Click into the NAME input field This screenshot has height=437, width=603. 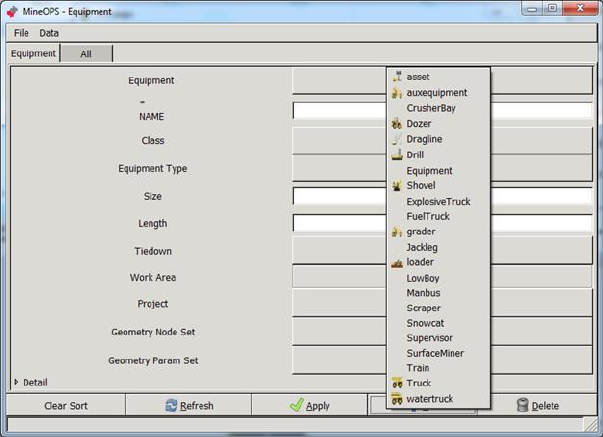click(x=442, y=110)
